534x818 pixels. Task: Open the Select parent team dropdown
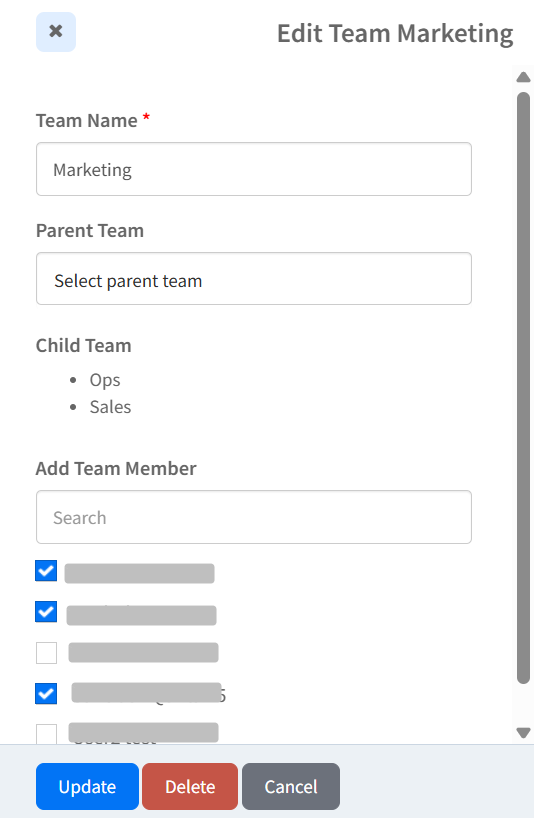[x=254, y=279]
